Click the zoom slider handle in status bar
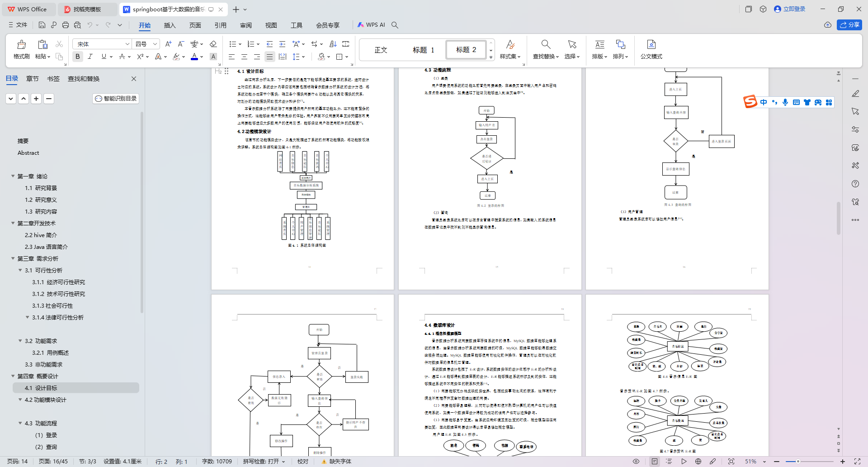This screenshot has height=467, width=868. tap(798, 462)
